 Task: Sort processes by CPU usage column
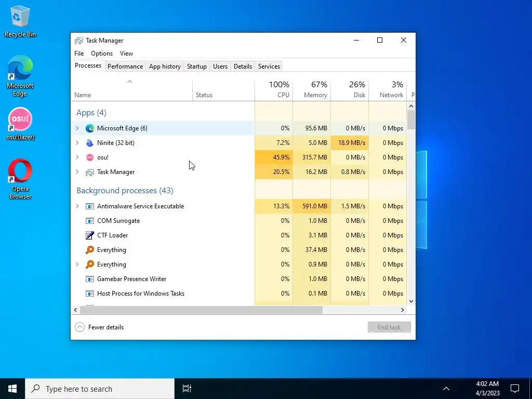click(274, 90)
